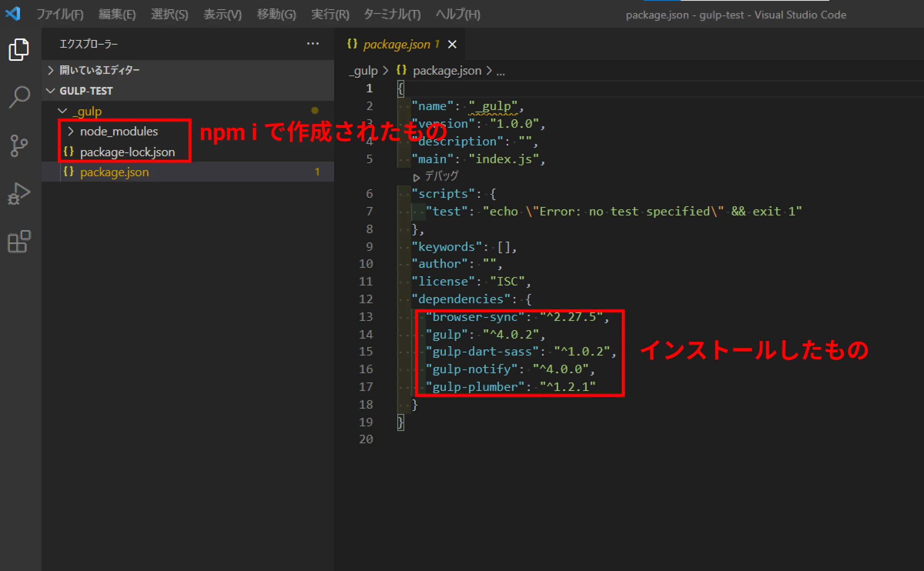Screen dimensions: 924x571
Task: Click _gulp in the breadcrumb path
Action: [x=363, y=71]
